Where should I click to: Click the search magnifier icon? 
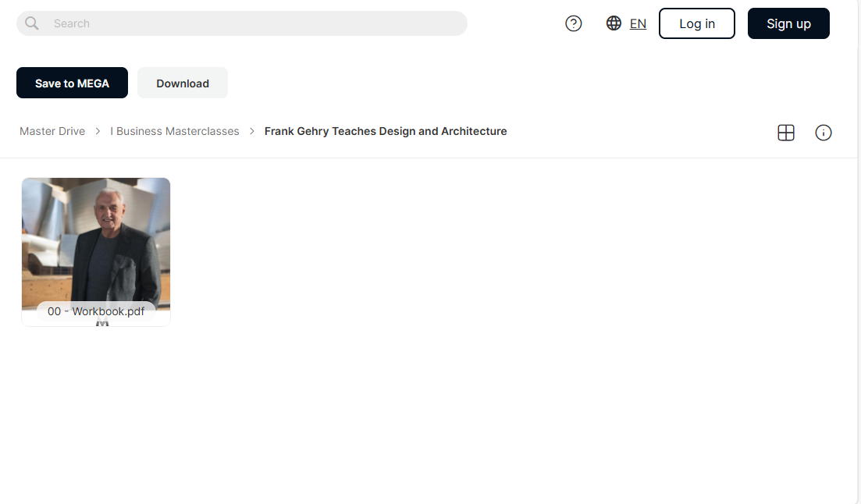pyautogui.click(x=32, y=23)
